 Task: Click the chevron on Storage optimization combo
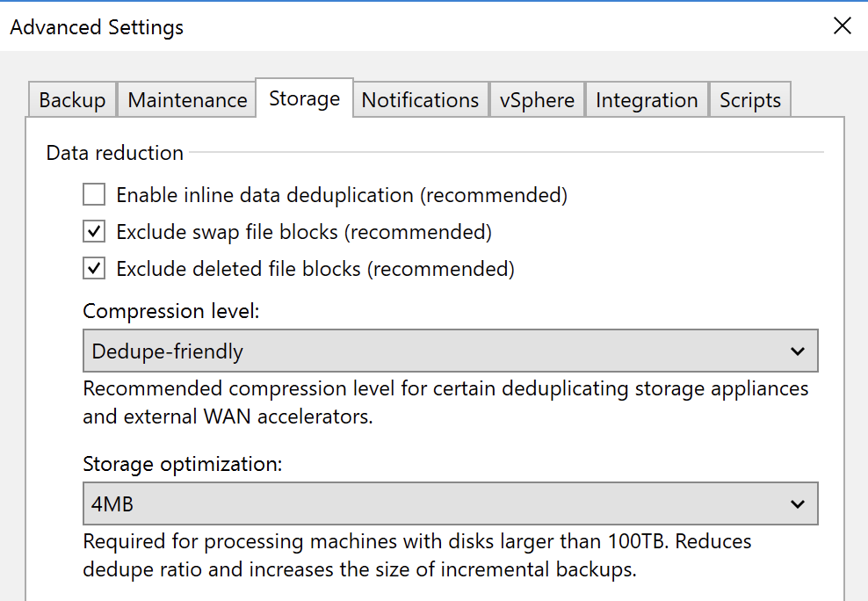coord(797,503)
